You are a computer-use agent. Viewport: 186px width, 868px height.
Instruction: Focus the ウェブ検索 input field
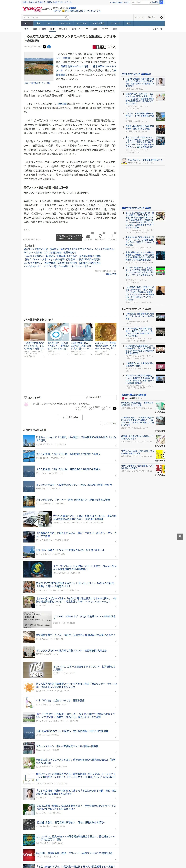(140, 2)
